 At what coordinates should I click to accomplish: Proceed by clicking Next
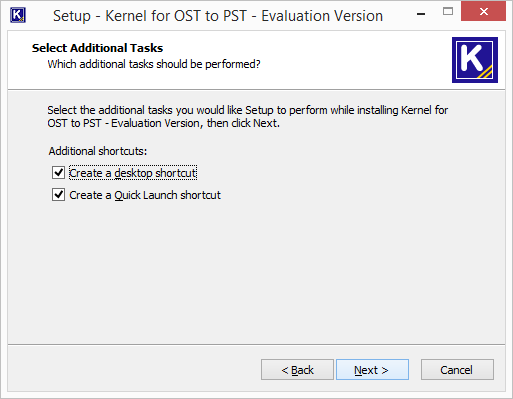pos(372,370)
